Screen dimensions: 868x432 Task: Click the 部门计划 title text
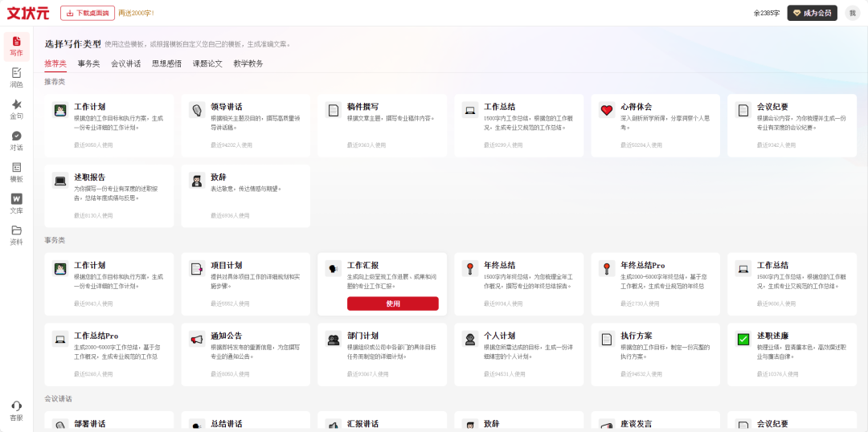point(362,336)
